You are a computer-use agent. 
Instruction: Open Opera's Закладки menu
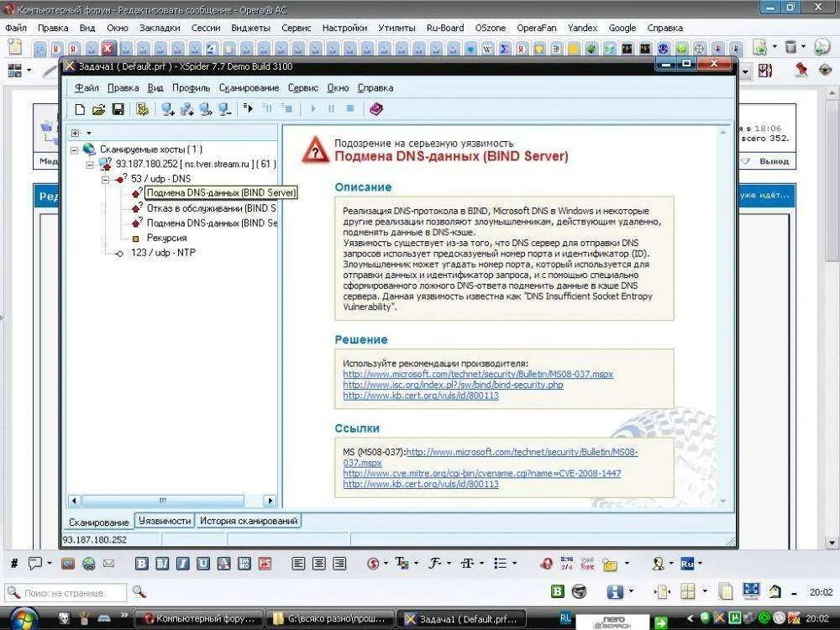pyautogui.click(x=160, y=28)
